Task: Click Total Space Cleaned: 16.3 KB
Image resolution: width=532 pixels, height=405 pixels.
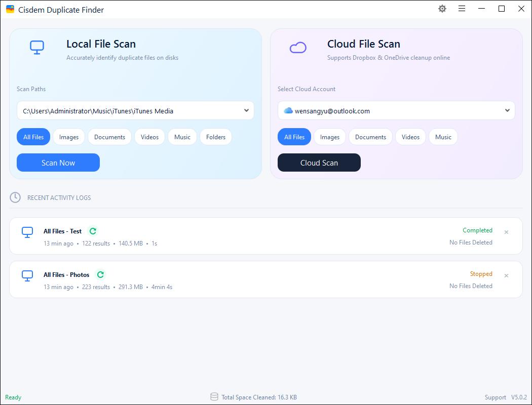Action: click(x=259, y=397)
